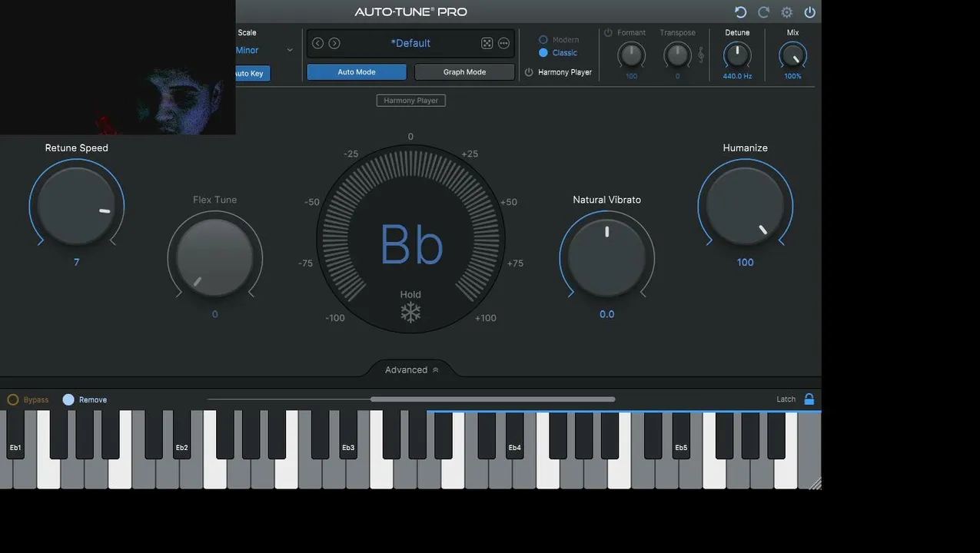
Task: Click the Eb3 piano key
Action: tap(348, 435)
